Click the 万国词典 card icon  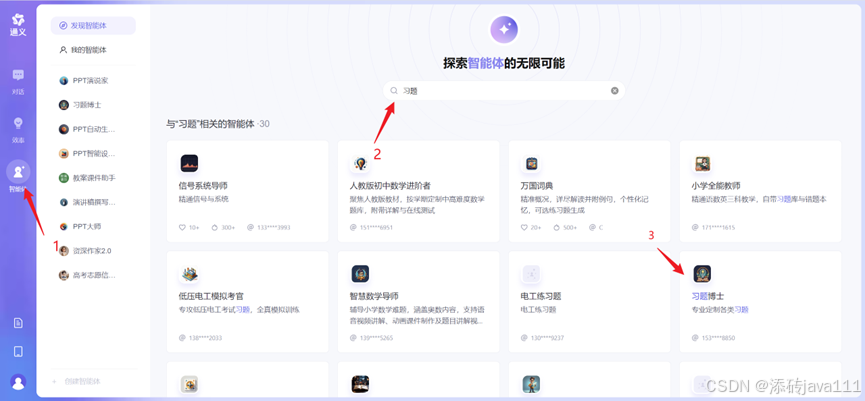(531, 163)
